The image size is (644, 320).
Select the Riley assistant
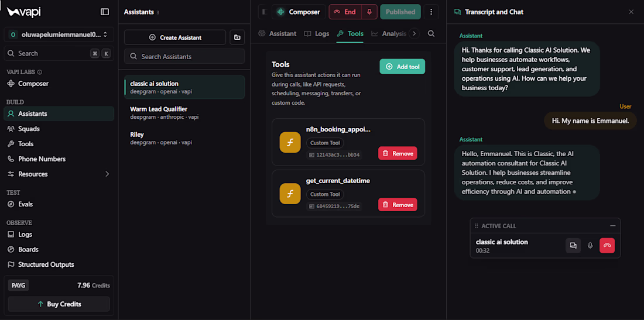[184, 138]
